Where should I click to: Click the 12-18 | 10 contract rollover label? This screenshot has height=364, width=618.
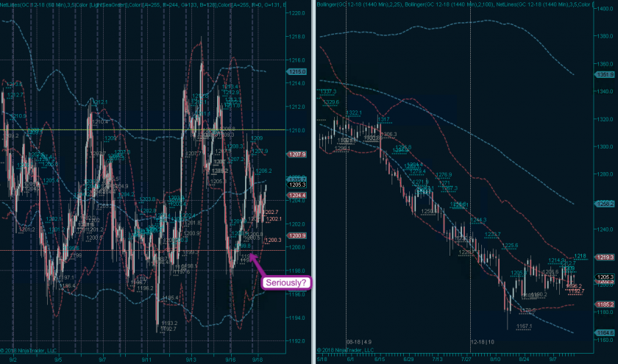[x=483, y=342]
